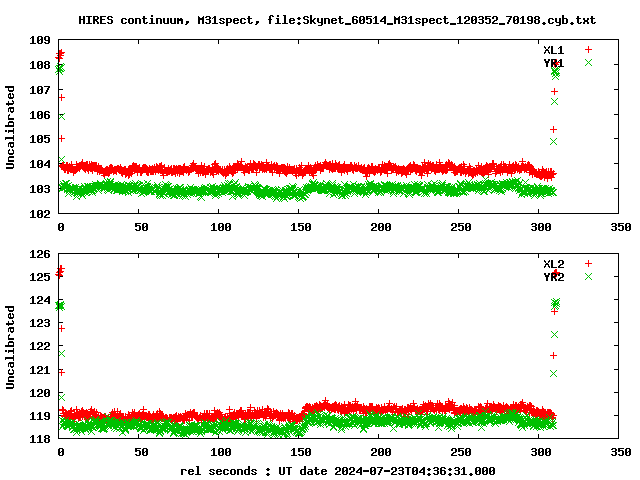The width and height of the screenshot is (640, 480).
Task: Click the 50 tick label under bottom plot
Action: (x=141, y=452)
